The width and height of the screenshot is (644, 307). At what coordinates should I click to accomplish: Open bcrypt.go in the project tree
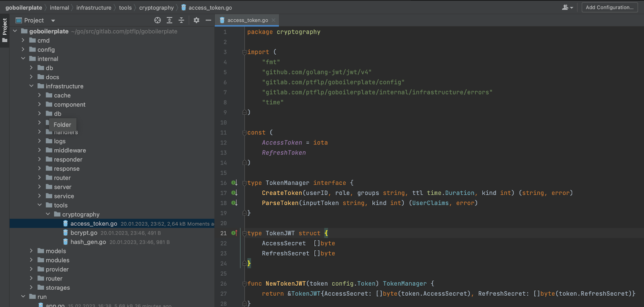coord(84,233)
